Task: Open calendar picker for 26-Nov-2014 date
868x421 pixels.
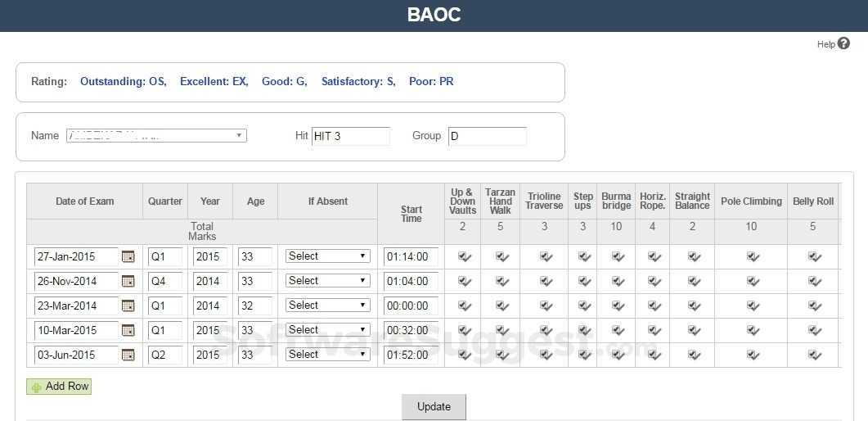Action: pos(128,281)
